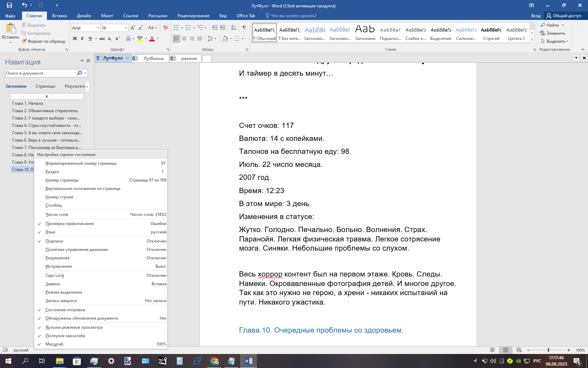The height and width of the screenshot is (368, 588).
Task: Select the Страницы navigation pane view
Action: click(x=45, y=86)
